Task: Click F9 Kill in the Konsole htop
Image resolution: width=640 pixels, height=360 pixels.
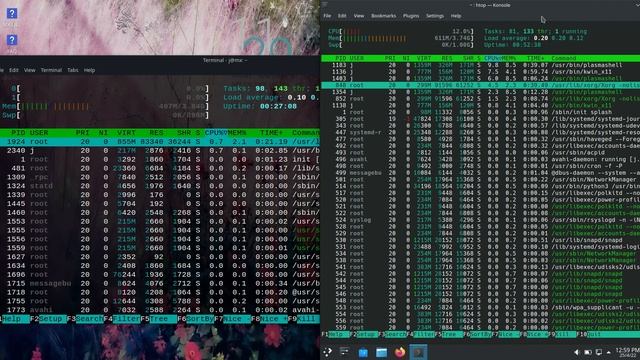Action: (562, 334)
